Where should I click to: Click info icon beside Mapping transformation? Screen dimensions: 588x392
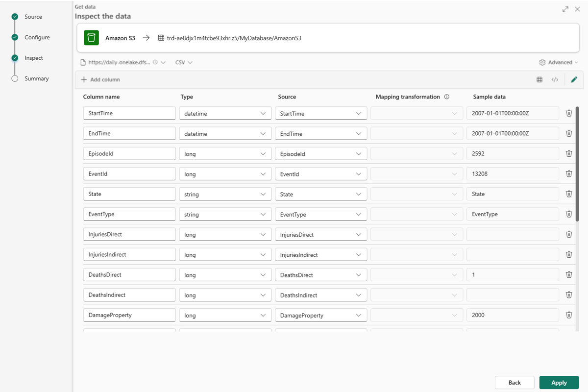pos(446,97)
